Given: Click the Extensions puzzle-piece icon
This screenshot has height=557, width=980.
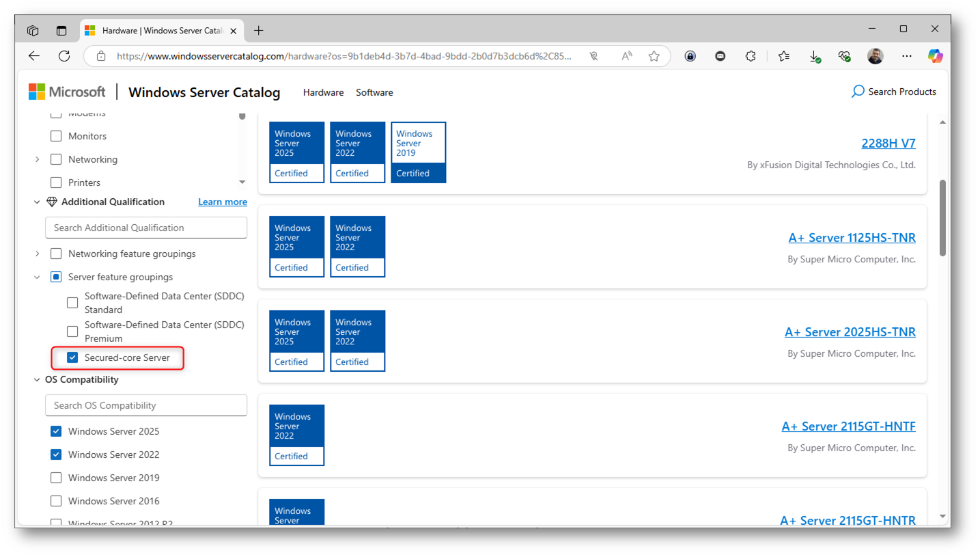Looking at the screenshot, I should pyautogui.click(x=751, y=56).
